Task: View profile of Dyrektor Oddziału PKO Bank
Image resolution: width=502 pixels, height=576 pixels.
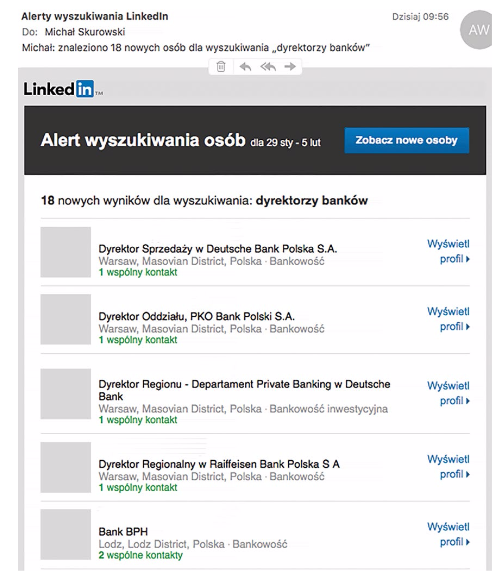Action: click(x=448, y=319)
